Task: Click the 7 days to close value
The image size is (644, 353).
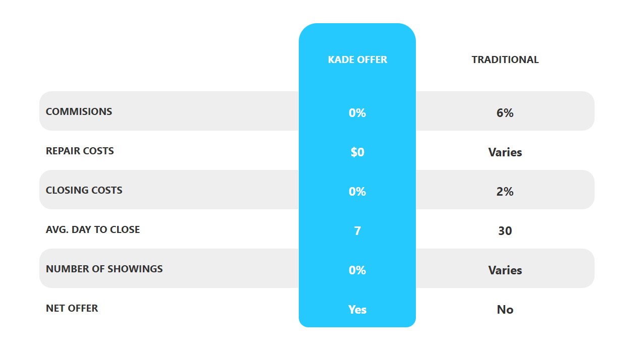Action: pyautogui.click(x=357, y=231)
